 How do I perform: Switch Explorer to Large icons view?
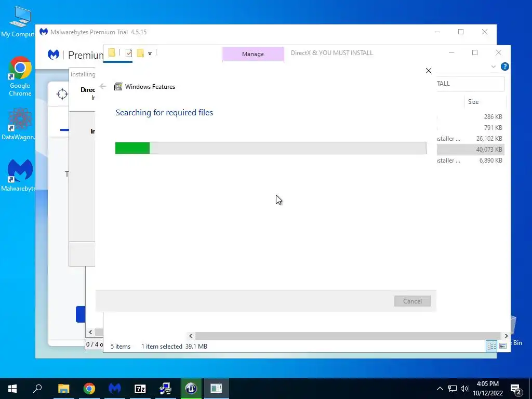503,345
